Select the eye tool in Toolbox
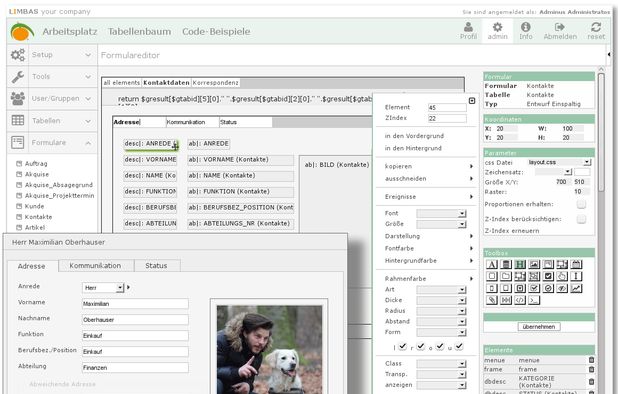 point(562,288)
